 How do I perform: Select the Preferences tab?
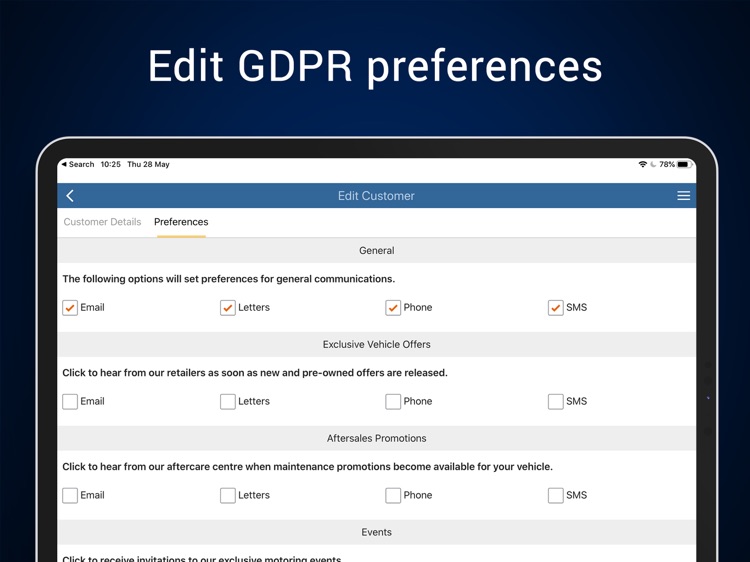(181, 222)
